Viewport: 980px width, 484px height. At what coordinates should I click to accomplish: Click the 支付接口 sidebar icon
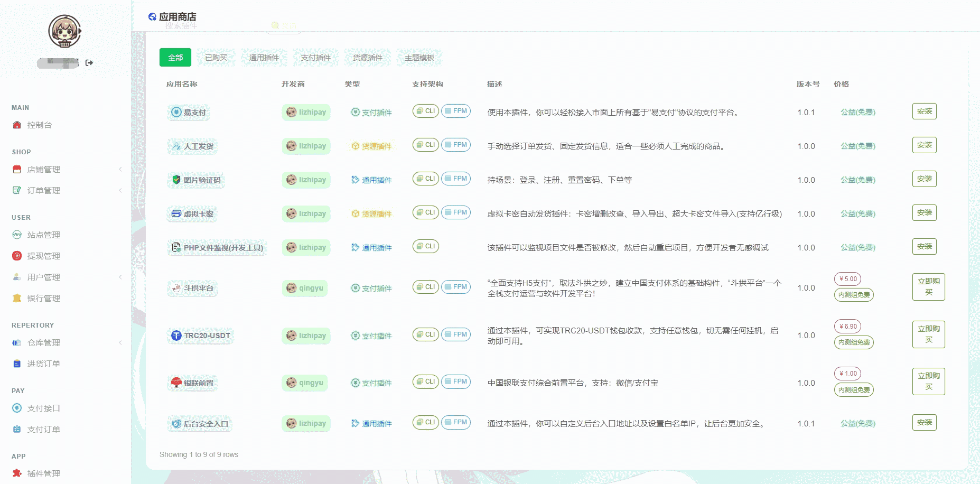(x=17, y=408)
